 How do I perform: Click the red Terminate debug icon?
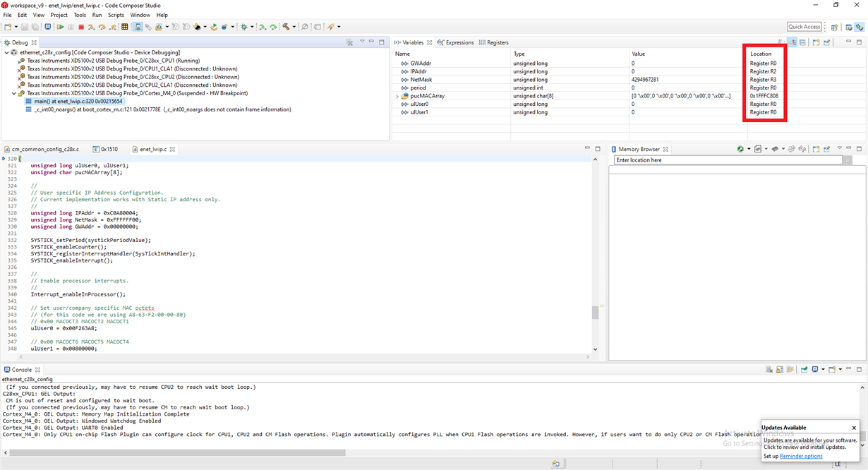coord(80,27)
